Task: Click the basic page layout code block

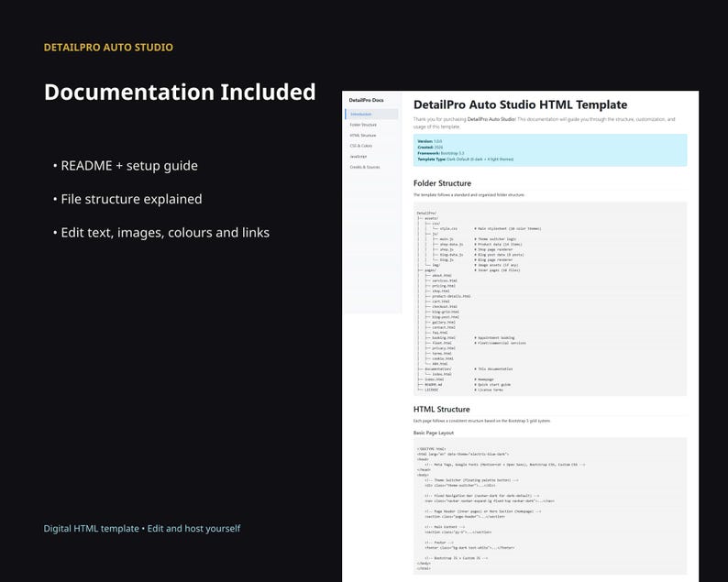Action: [550, 506]
